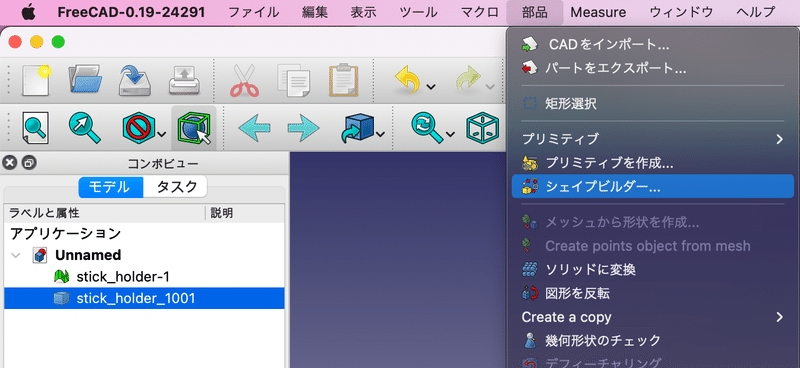Image resolution: width=800 pixels, height=368 pixels.
Task: Click the cyan right navigation arrow
Action: (x=303, y=128)
